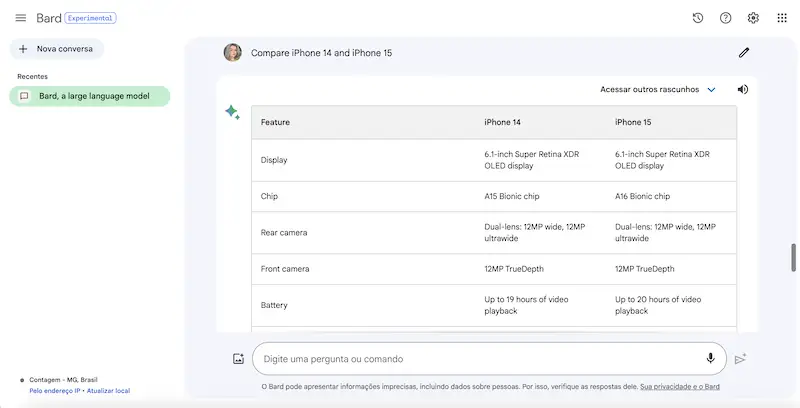Click iPhone 14 Dual-lens rear camera cell
This screenshot has width=800, height=408.
click(x=535, y=232)
